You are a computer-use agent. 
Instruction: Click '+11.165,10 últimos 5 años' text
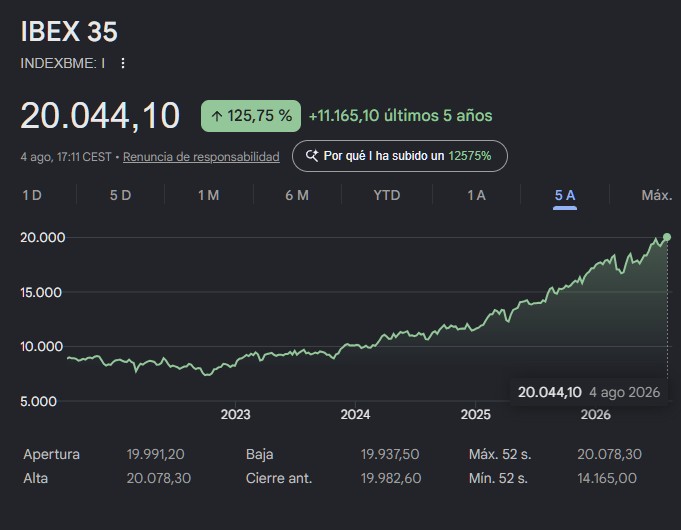coord(400,116)
